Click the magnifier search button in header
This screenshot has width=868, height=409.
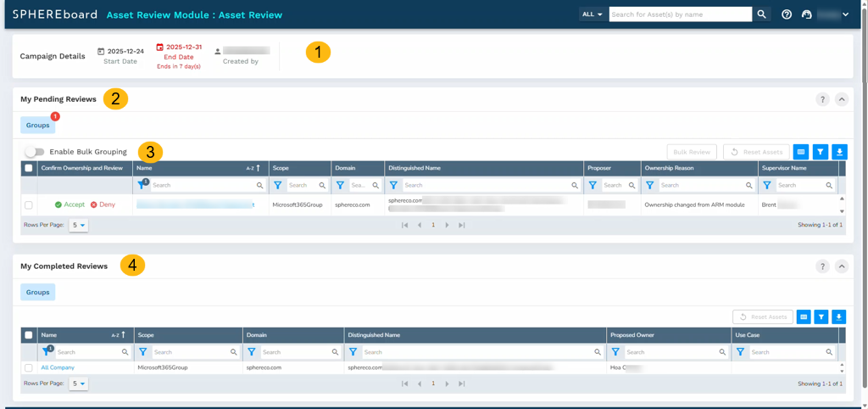pyautogui.click(x=762, y=14)
